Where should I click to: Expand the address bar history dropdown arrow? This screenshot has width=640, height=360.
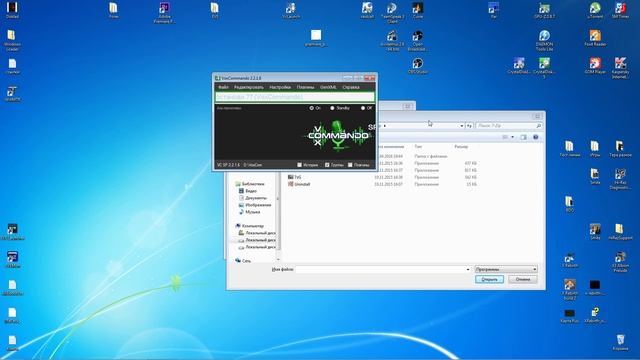pos(462,126)
